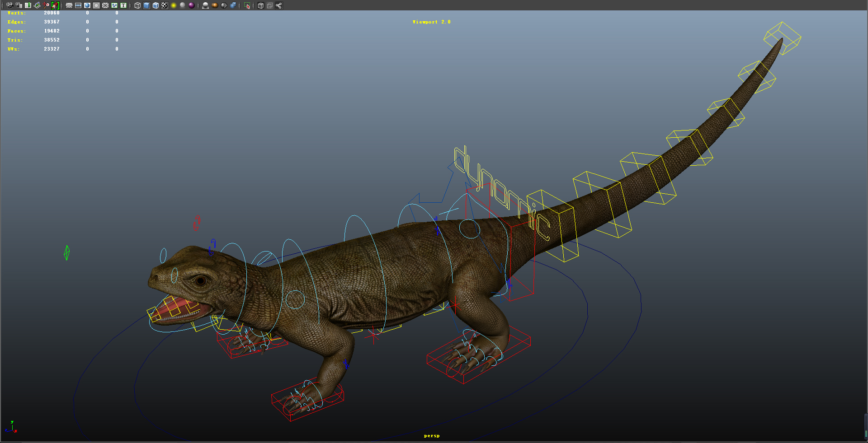Activate Isolate Select in the viewport toolbar
Image resolution: width=868 pixels, height=443 pixels.
[x=248, y=6]
